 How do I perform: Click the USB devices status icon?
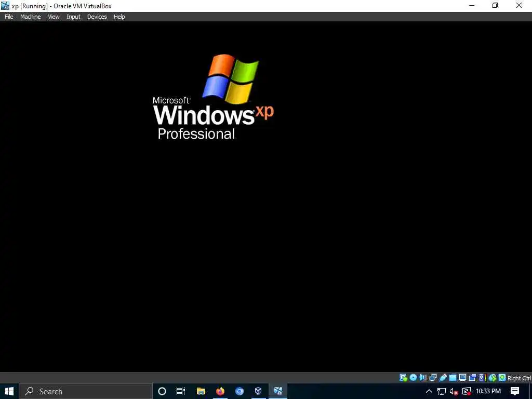point(443,378)
